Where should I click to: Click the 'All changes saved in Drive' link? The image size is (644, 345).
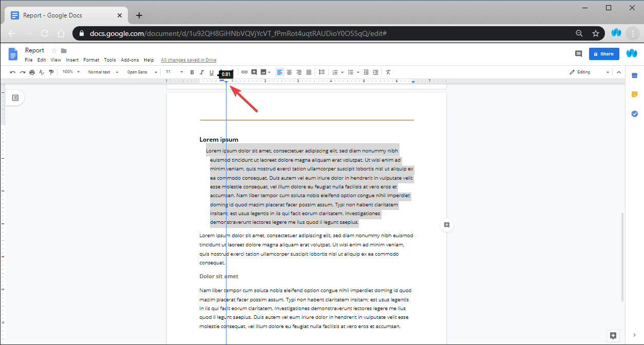pyautogui.click(x=188, y=60)
